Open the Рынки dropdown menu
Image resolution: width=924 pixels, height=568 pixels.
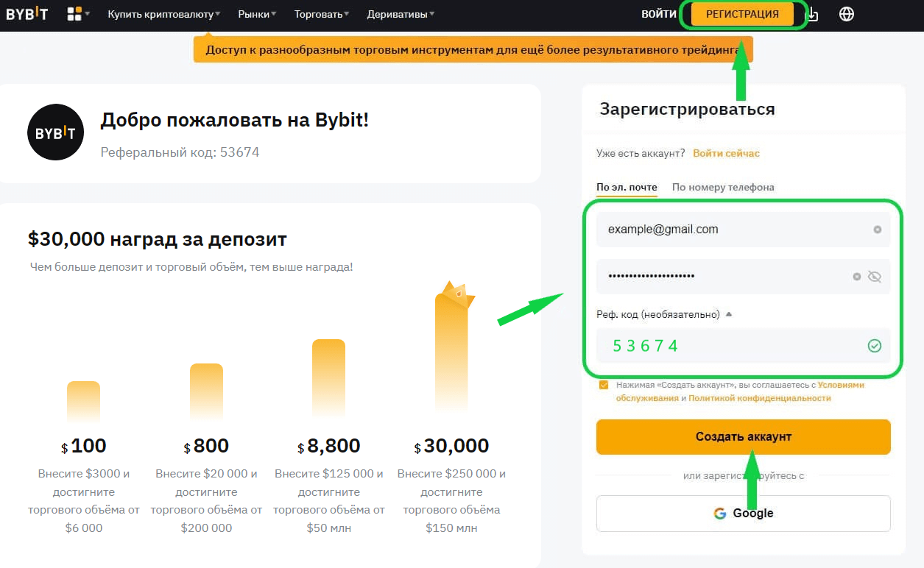257,14
